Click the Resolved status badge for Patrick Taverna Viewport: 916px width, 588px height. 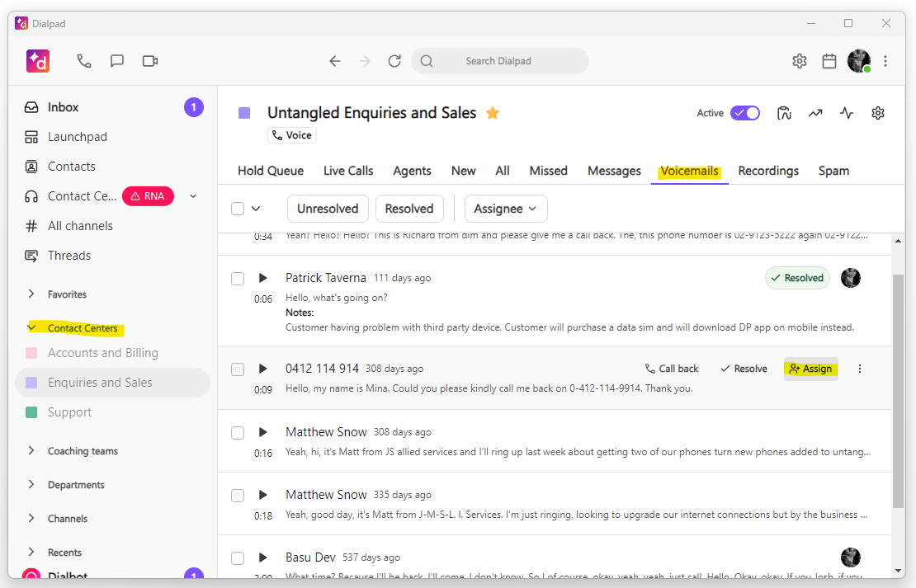(x=797, y=278)
